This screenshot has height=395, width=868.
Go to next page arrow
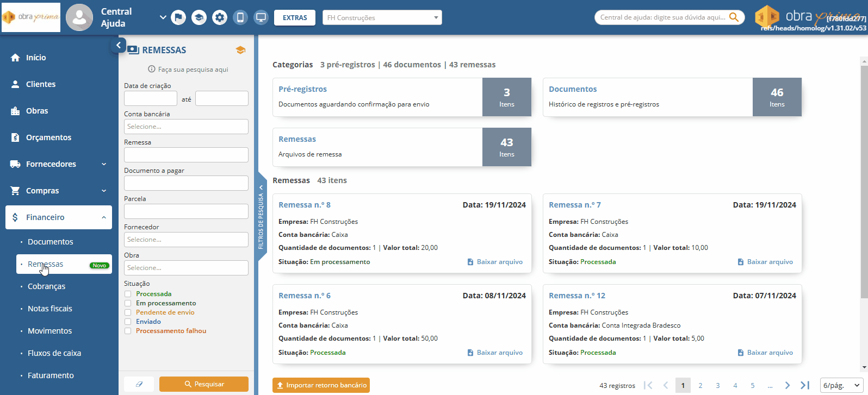[788, 385]
